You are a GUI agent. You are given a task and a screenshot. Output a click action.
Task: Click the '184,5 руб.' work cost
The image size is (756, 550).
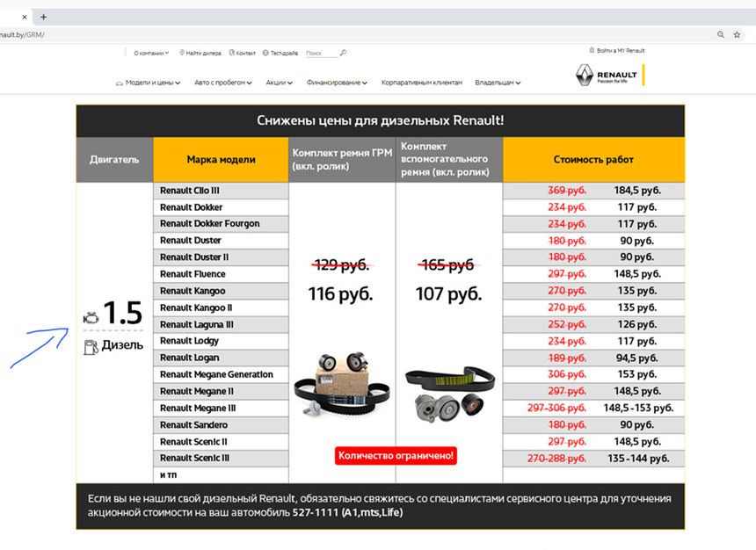click(x=637, y=191)
